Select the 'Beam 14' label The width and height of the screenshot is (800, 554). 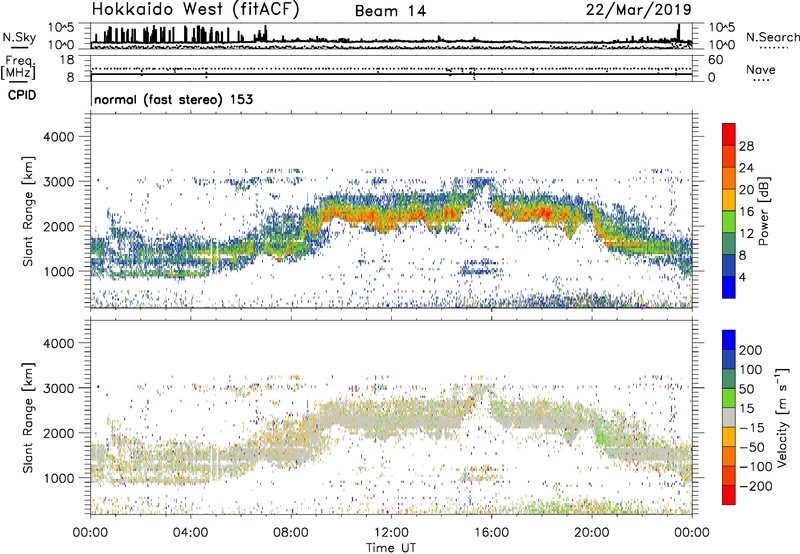[x=390, y=11]
